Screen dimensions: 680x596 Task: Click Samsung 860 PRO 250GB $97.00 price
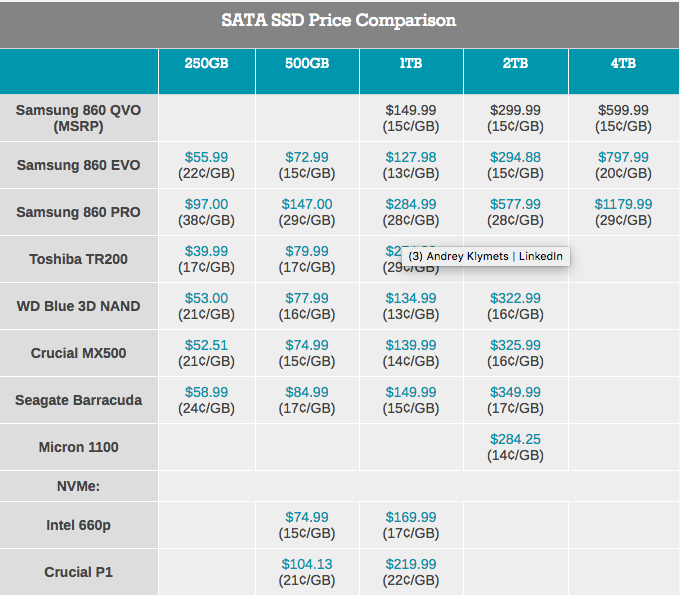206,204
